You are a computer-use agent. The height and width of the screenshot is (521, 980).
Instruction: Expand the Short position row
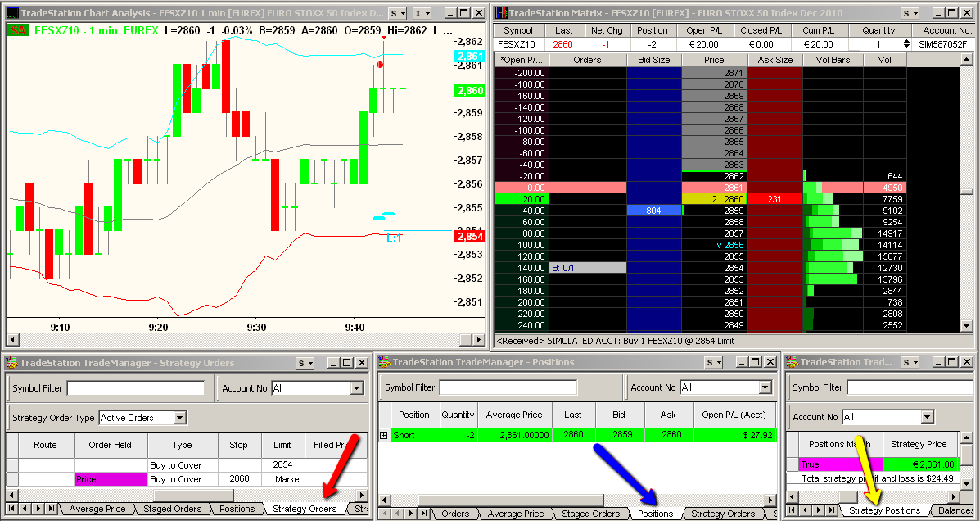pyautogui.click(x=384, y=435)
